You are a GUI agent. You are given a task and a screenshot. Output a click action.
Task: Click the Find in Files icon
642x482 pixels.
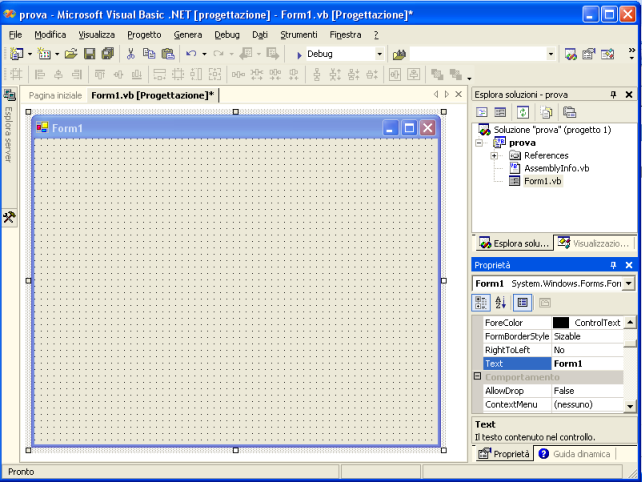tap(399, 54)
